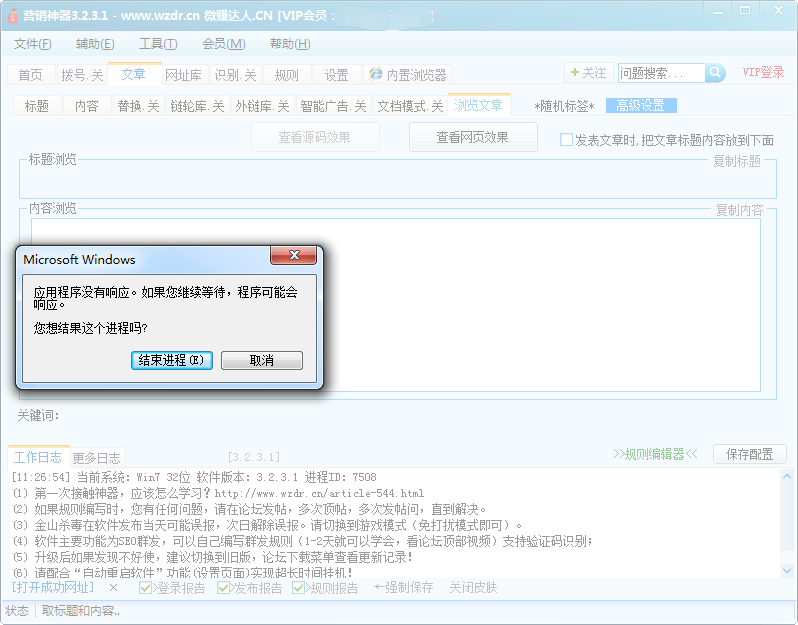Toggle 登录报告 checkbox
The image size is (798, 625).
tap(145, 588)
